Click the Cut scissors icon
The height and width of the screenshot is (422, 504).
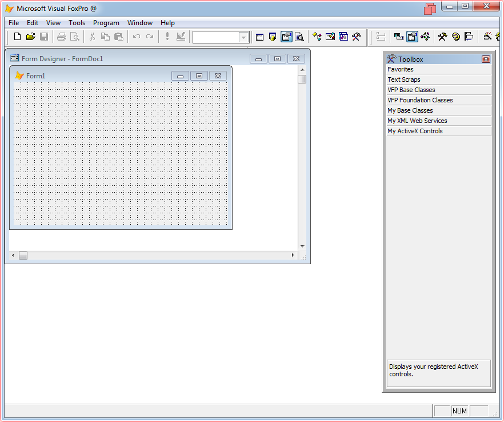point(92,37)
